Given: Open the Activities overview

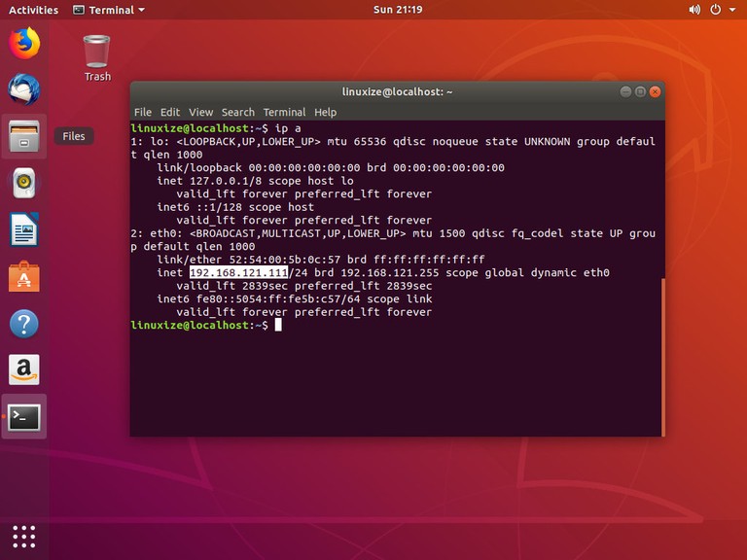Looking at the screenshot, I should pyautogui.click(x=33, y=10).
